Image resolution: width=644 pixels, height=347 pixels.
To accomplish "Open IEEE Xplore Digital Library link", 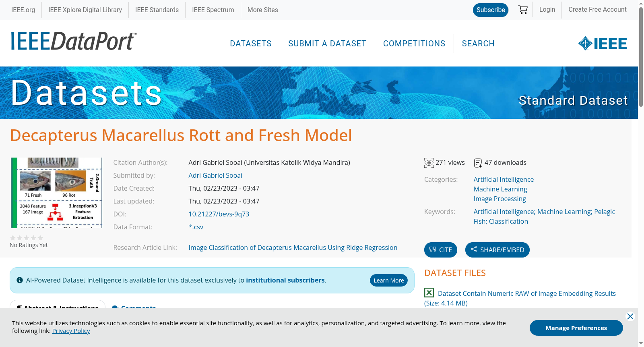I will pos(85,10).
